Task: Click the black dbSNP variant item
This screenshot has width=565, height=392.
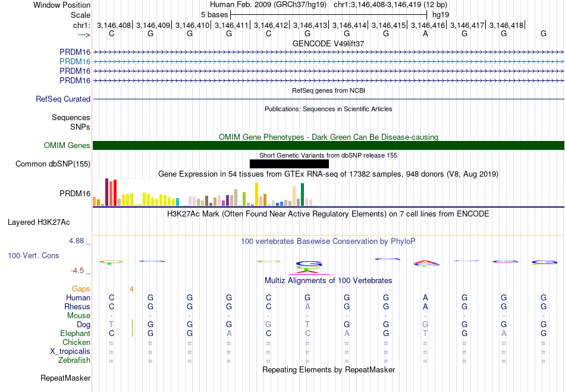Action: point(289,164)
